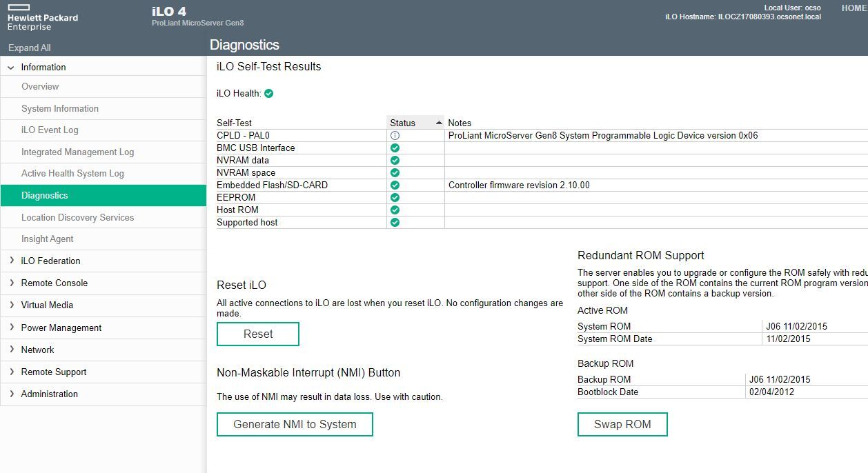This screenshot has width=868, height=473.
Task: Click the System ROM Date value 11/02/2015
Action: point(789,339)
